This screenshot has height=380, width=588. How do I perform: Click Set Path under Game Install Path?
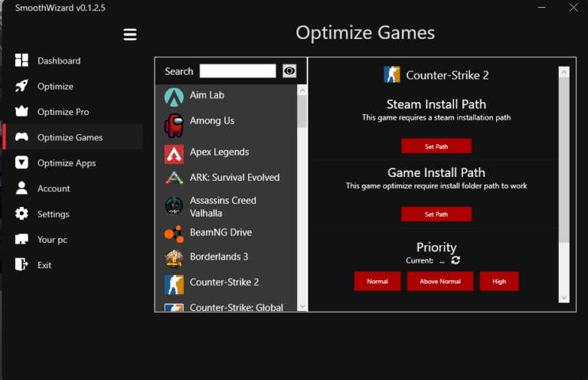point(436,214)
